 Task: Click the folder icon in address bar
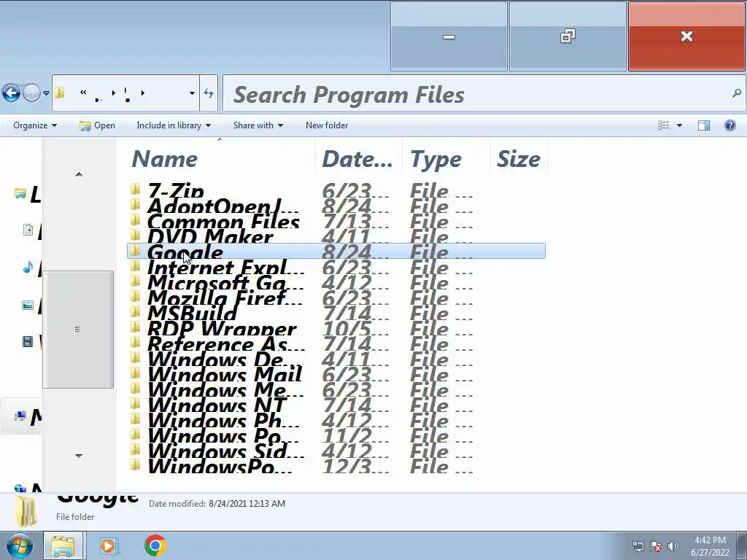pyautogui.click(x=60, y=93)
